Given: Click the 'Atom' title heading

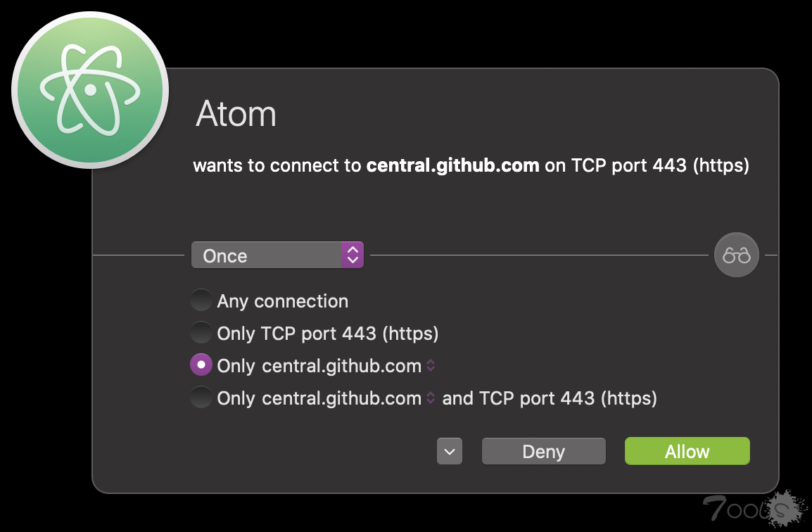Looking at the screenshot, I should tap(236, 113).
